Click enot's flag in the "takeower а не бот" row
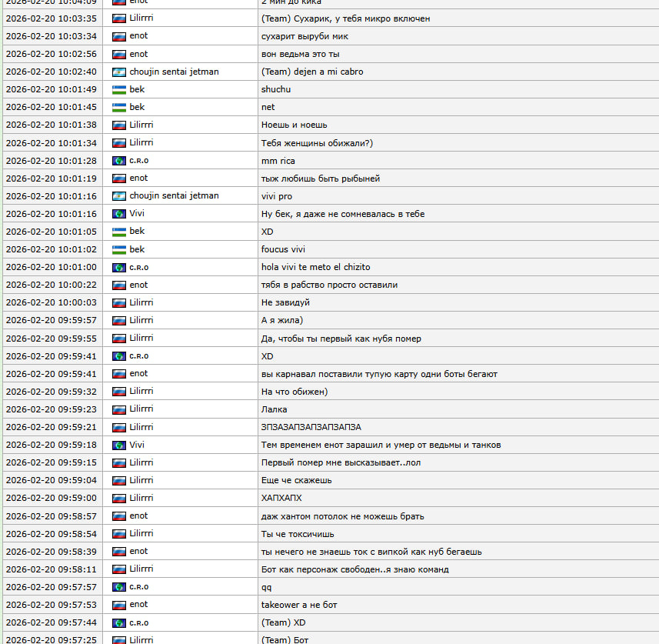659x644 pixels. click(x=118, y=605)
